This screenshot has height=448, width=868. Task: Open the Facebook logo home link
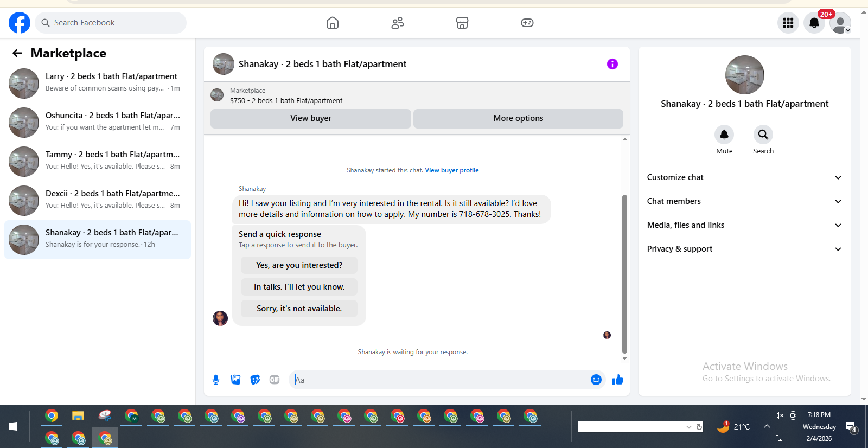(x=20, y=23)
